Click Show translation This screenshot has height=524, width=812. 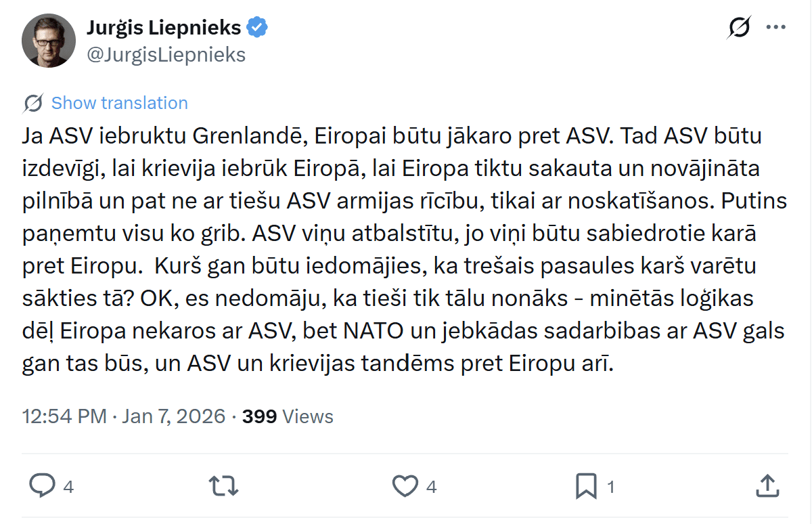119,103
